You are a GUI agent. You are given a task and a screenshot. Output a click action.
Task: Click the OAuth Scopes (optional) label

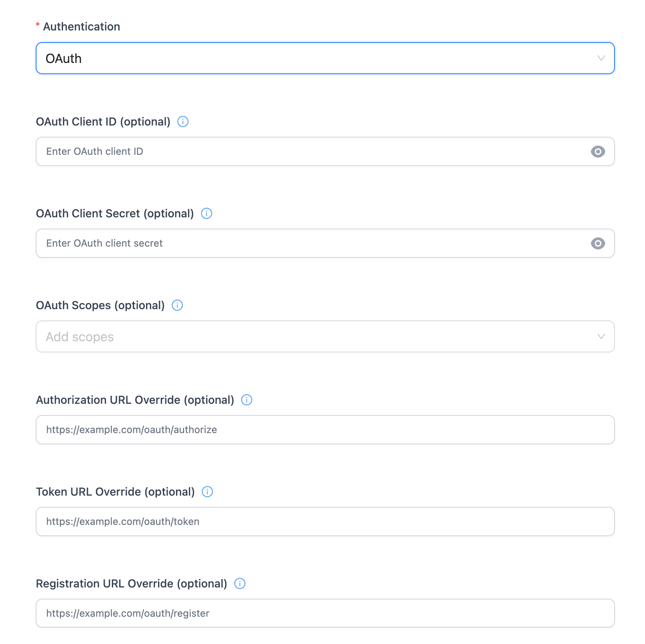[x=100, y=305]
